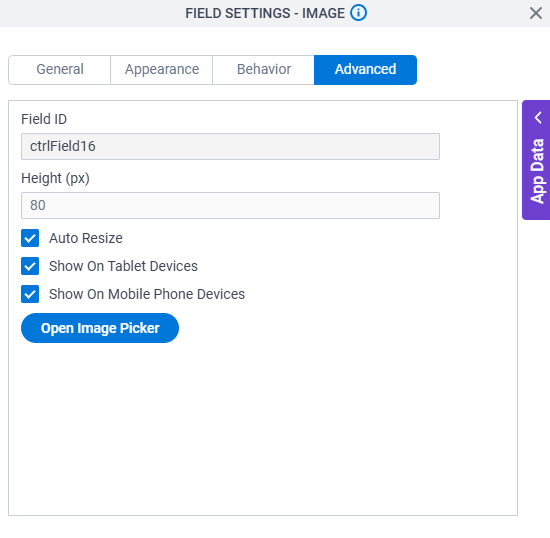550x538 pixels.
Task: Click the FIELD SETTINGS - IMAGE header title
Action: click(x=265, y=13)
